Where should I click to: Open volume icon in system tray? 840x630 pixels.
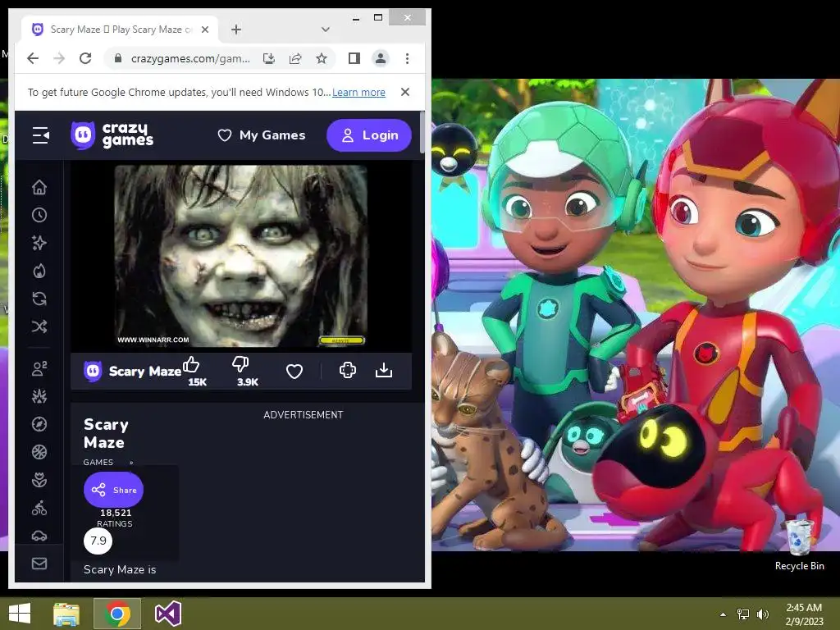[x=763, y=614]
